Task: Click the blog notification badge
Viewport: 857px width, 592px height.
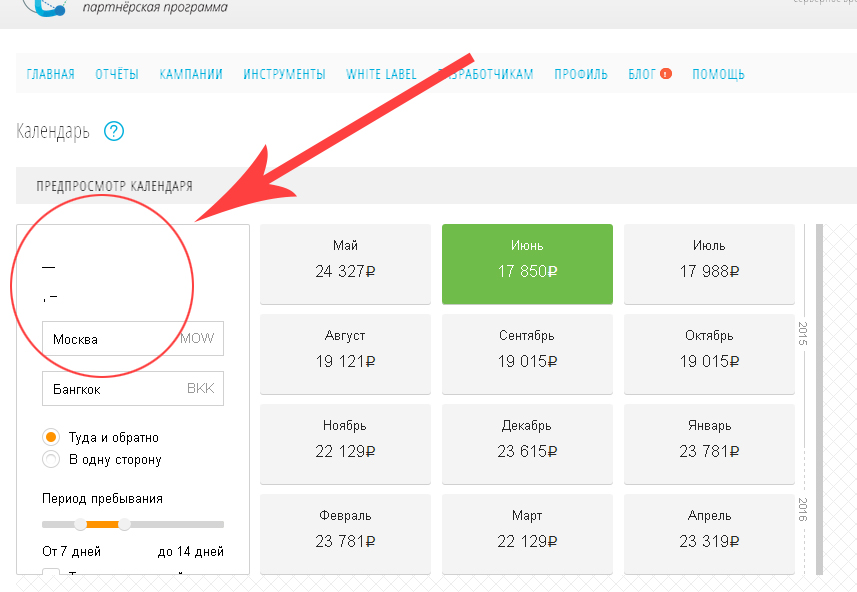Action: point(666,73)
